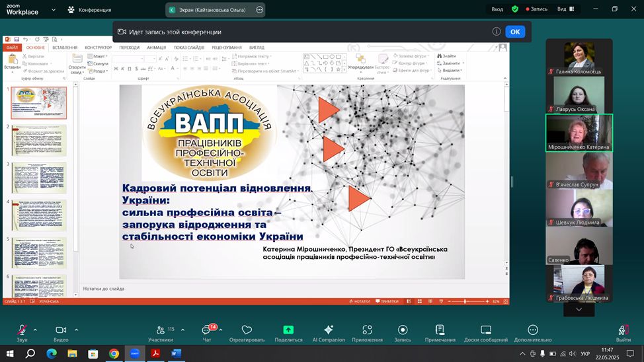Expand audio options arrow beside Звук

tap(35, 330)
